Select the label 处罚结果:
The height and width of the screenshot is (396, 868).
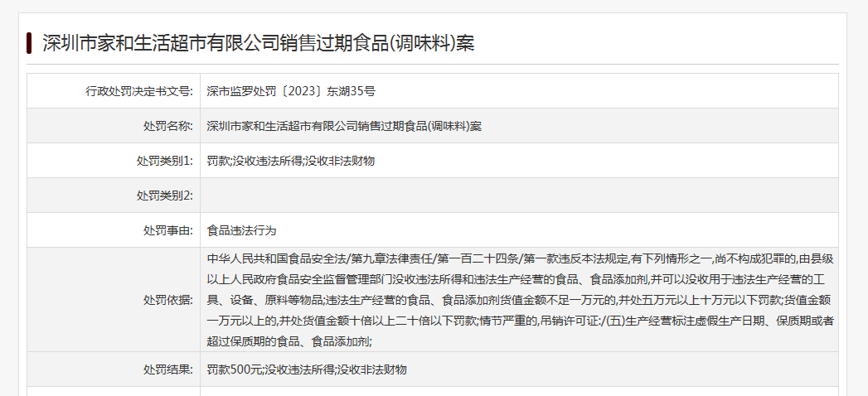(x=167, y=369)
